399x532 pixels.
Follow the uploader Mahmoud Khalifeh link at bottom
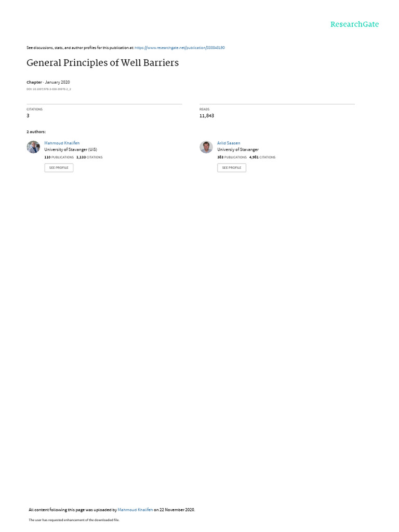point(135,510)
